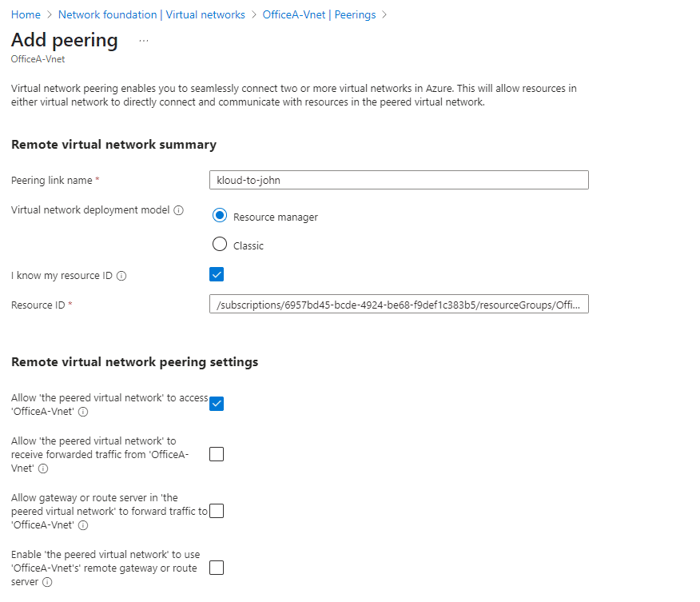Go to Home in the breadcrumb
The height and width of the screenshot is (602, 700).
26,15
